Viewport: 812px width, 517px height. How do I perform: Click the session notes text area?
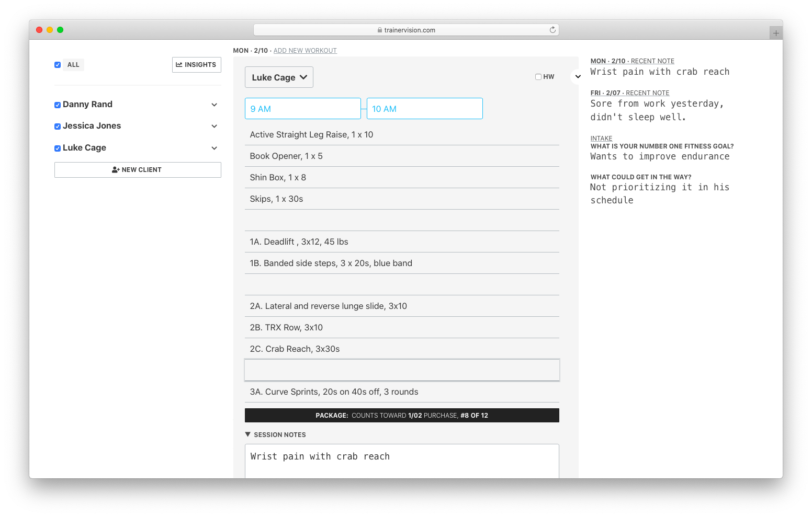[x=402, y=461]
